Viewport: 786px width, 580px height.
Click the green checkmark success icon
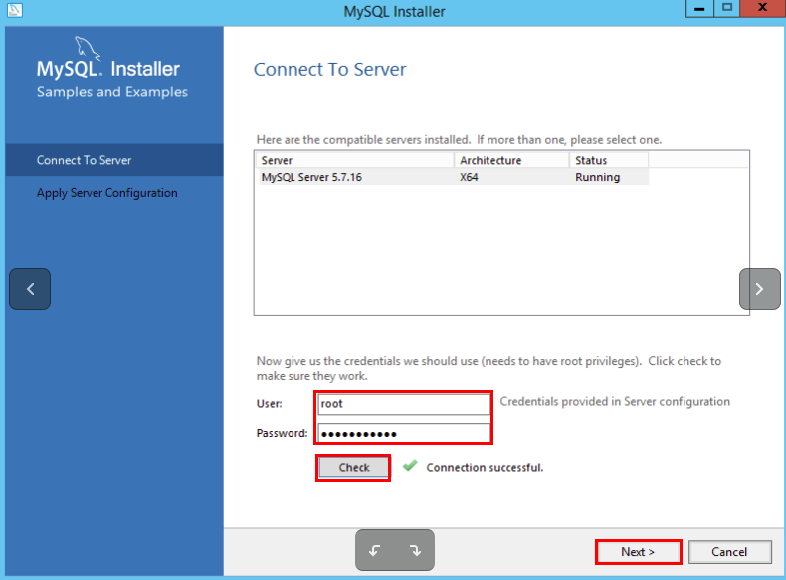click(x=410, y=466)
